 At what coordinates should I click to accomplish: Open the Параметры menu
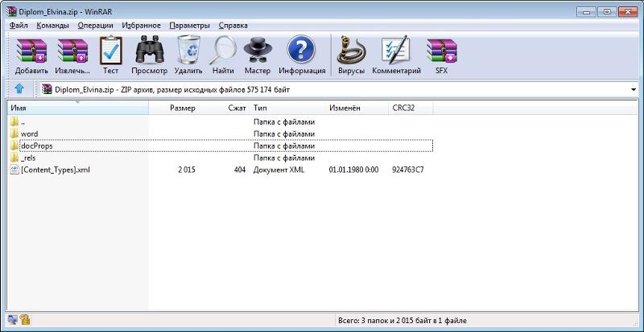pos(189,26)
